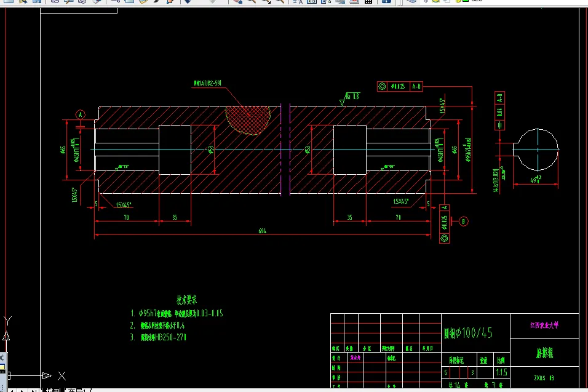Select the red cross-hatched circular region

click(248, 120)
